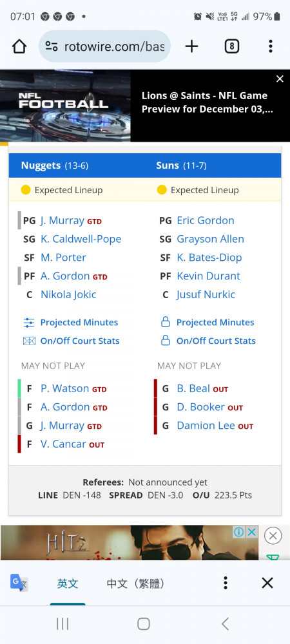Screen dimensions: 290x644
Task: Tap the Chrome home icon
Action: coord(19,46)
